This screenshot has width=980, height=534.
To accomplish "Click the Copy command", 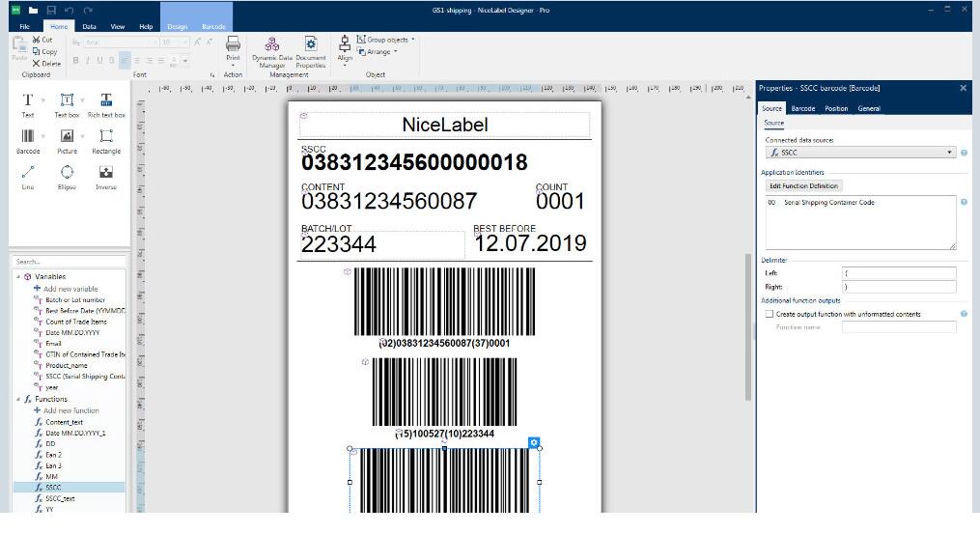I will pyautogui.click(x=44, y=51).
